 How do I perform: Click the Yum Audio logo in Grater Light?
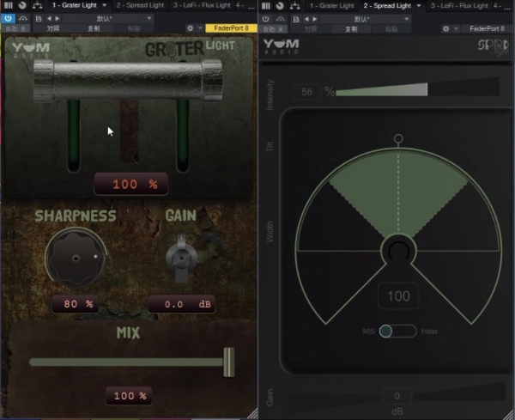[x=31, y=51]
